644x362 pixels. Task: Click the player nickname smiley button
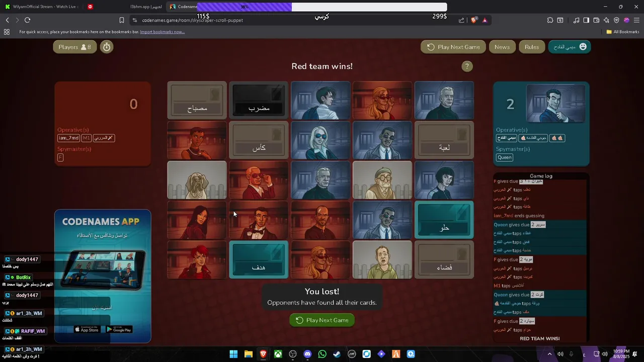click(569, 47)
